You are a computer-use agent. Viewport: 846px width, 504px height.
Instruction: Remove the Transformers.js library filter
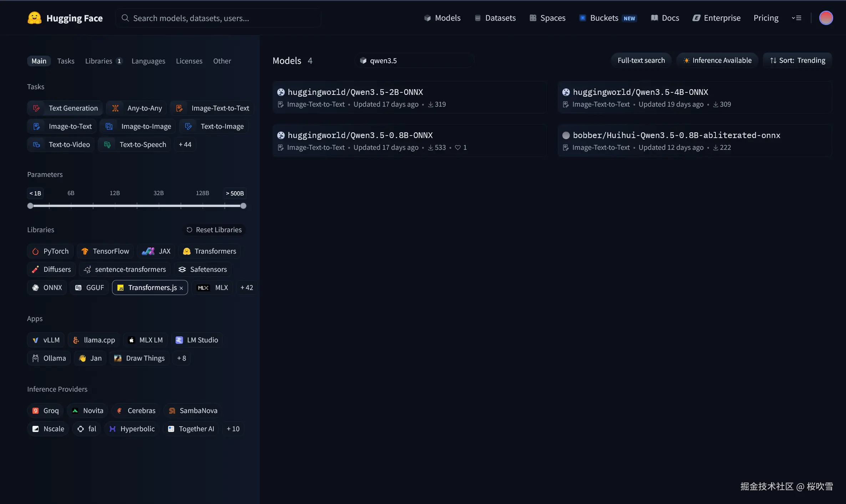pyautogui.click(x=181, y=288)
